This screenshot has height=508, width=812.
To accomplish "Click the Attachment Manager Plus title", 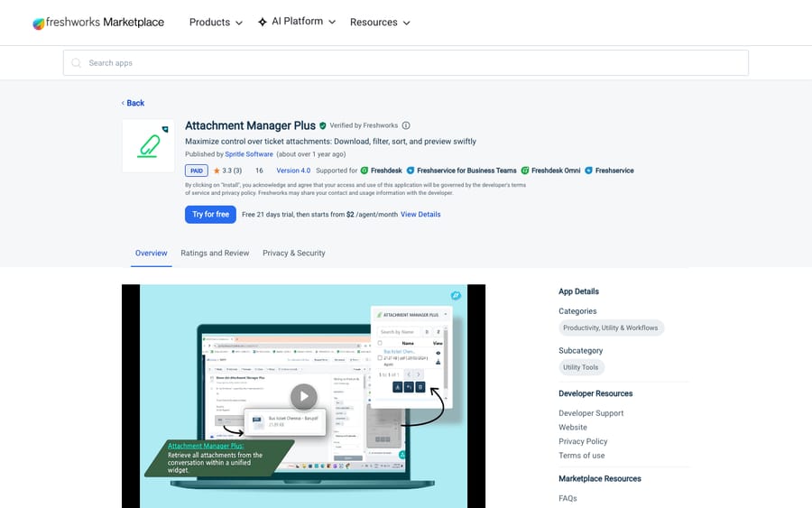I will pos(250,125).
